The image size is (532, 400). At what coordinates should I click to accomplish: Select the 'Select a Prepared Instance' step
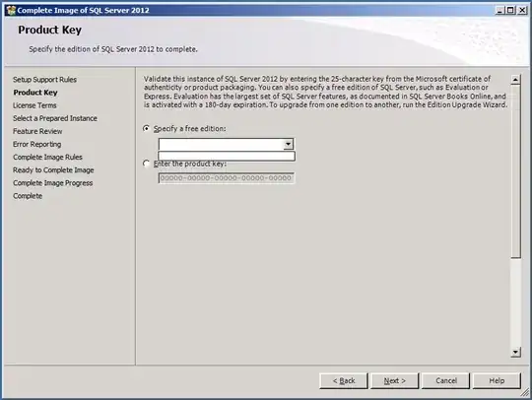[x=55, y=118]
